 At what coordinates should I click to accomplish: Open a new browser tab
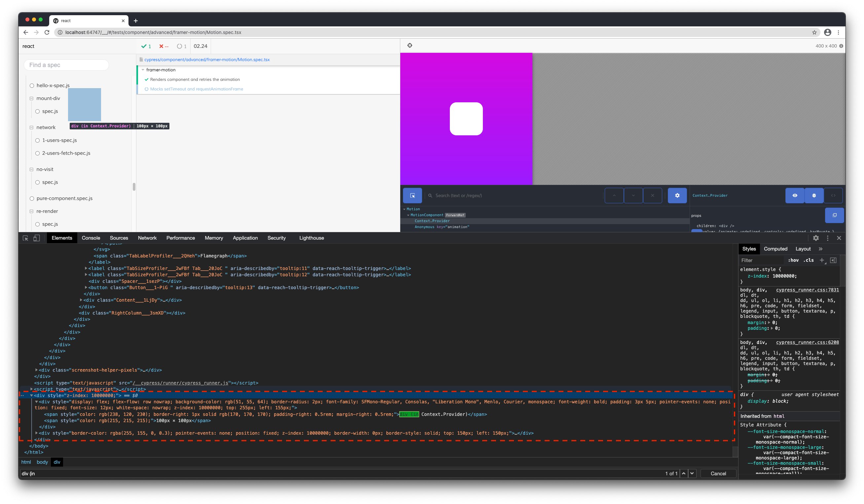coord(136,21)
